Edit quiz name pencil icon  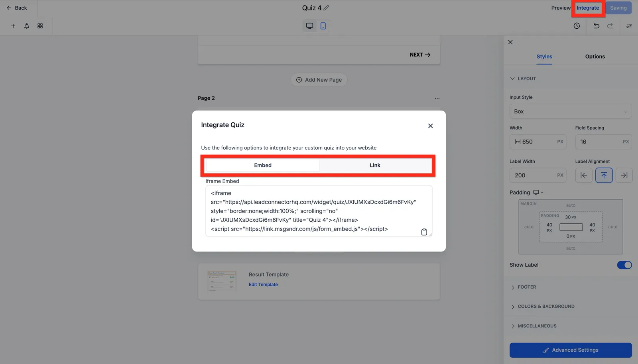(x=326, y=8)
